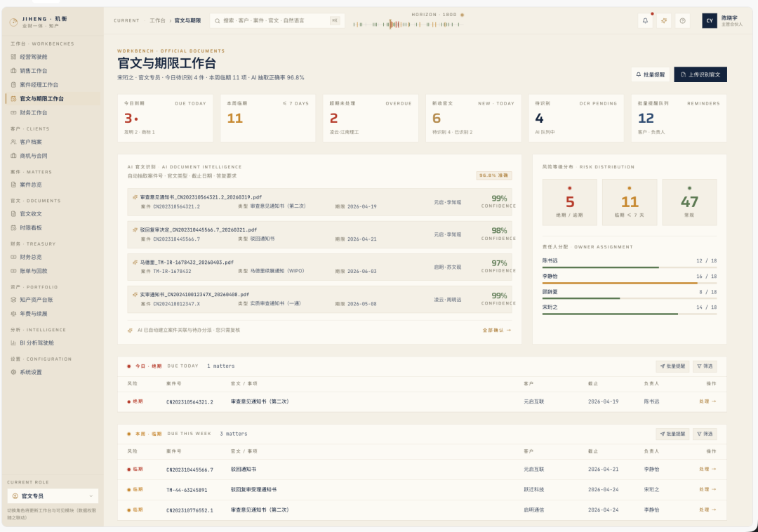Click the AI sparkle icon in header
The image size is (758, 532).
click(x=664, y=21)
